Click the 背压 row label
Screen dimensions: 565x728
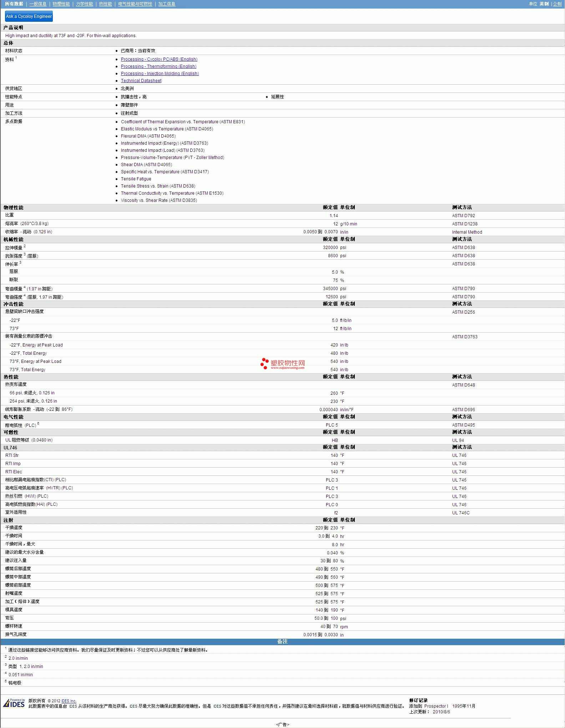point(9,618)
